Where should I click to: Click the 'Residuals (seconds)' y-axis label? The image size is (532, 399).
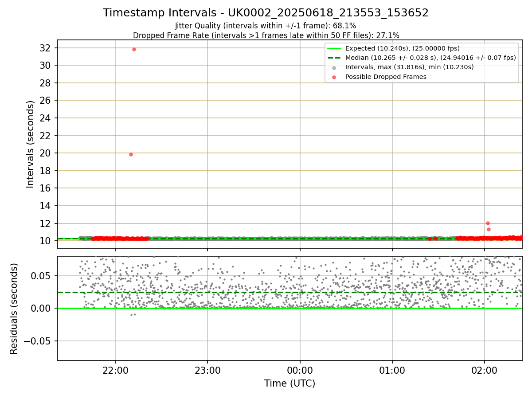tap(14, 309)
